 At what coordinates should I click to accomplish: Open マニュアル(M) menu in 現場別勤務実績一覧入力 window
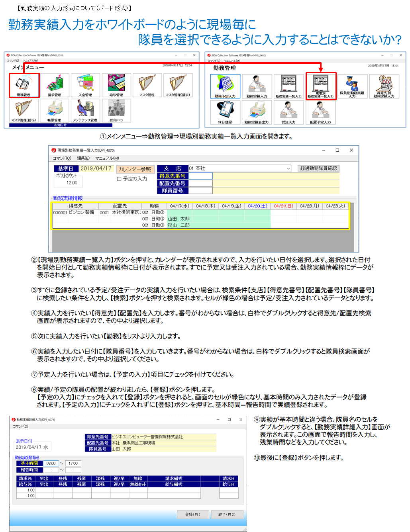click(x=107, y=158)
